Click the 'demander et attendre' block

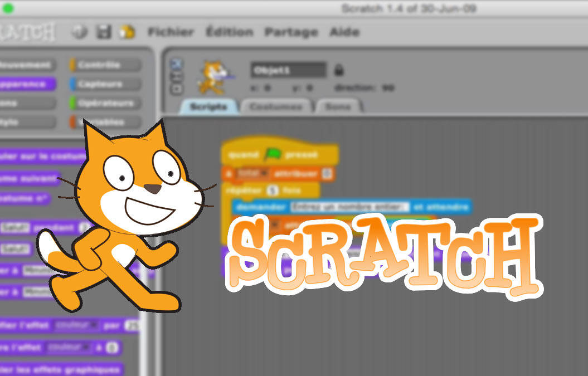point(351,207)
